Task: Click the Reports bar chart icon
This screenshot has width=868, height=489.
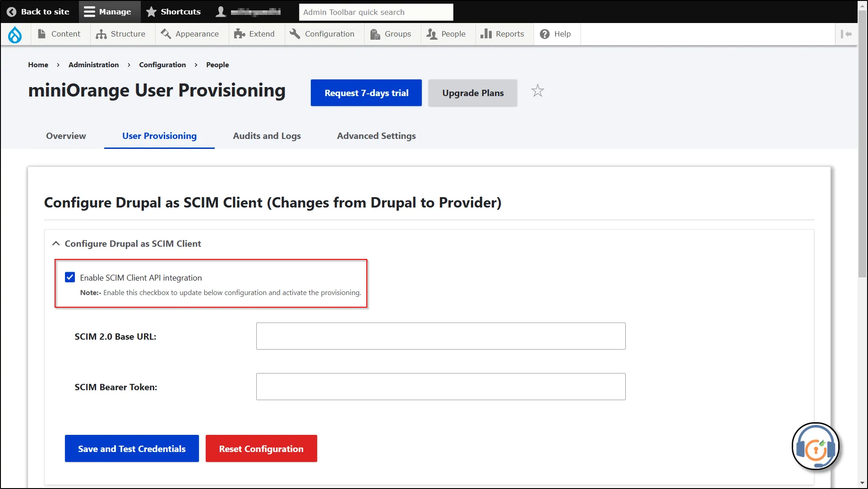Action: 486,34
